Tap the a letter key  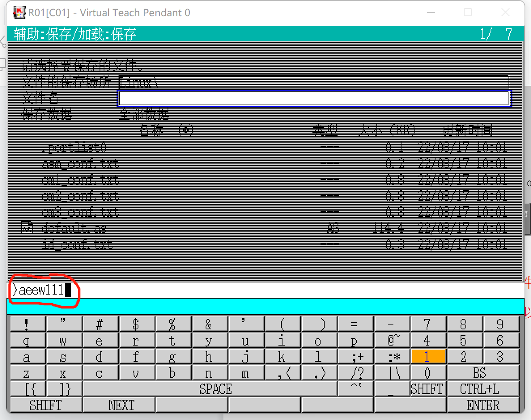point(28,356)
